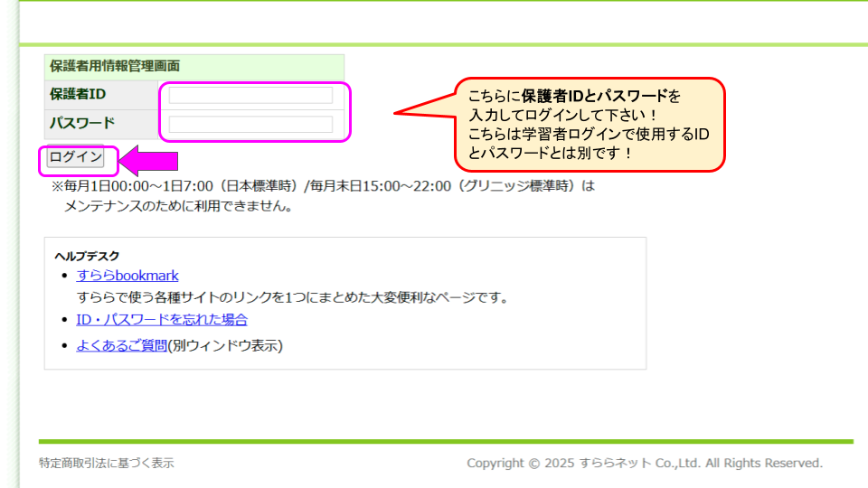Click the 保護者ID label
Image resolution: width=868 pixels, height=488 pixels.
(78, 95)
